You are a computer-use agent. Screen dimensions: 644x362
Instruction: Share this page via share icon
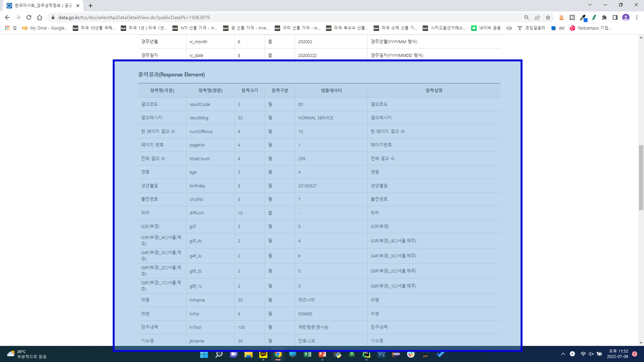537,17
